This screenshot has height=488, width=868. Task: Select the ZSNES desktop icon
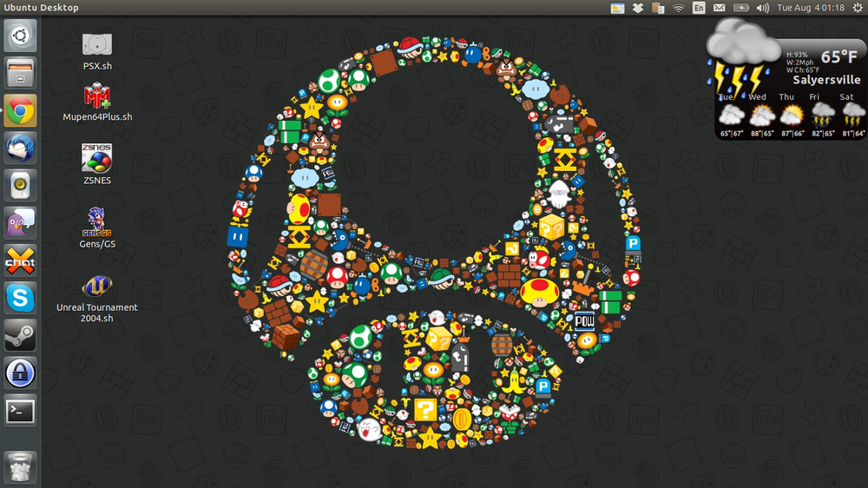(x=97, y=164)
